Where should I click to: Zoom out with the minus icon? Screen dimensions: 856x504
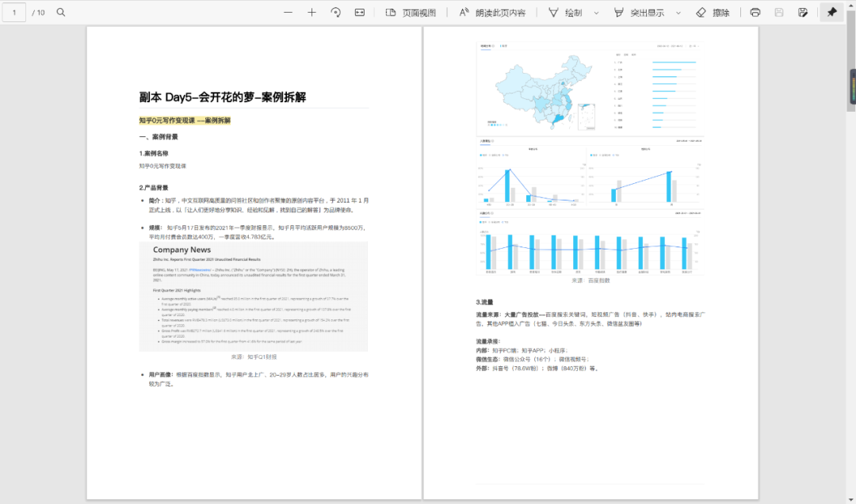tap(288, 12)
